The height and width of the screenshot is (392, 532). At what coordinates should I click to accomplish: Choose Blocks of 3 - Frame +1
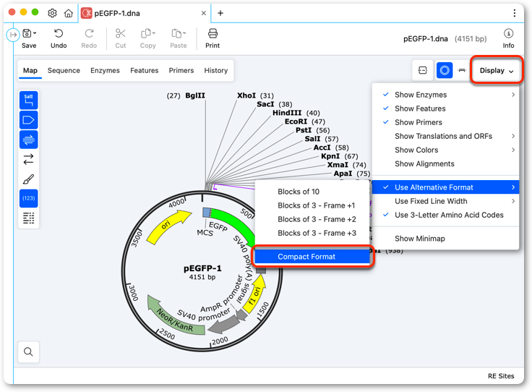[312, 205]
